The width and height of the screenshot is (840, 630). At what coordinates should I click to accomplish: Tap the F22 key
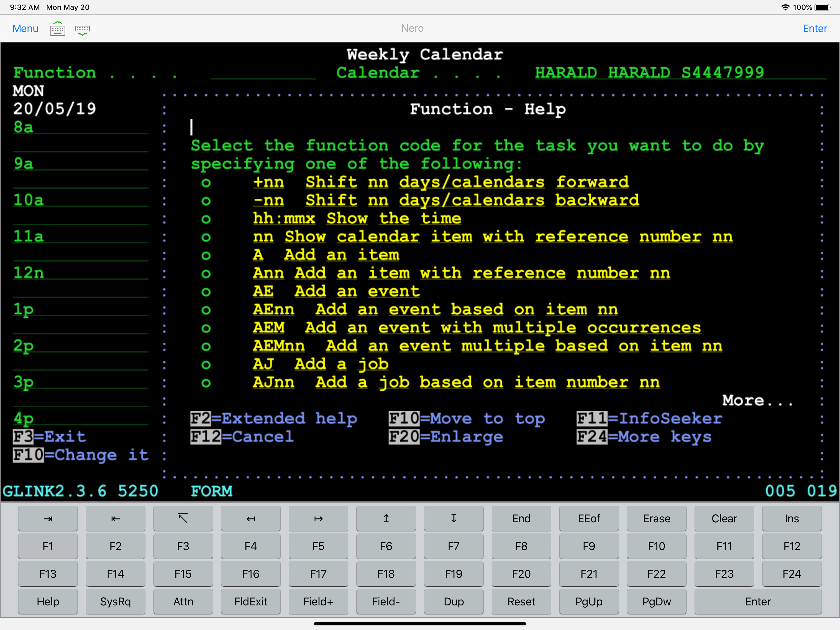pyautogui.click(x=656, y=574)
